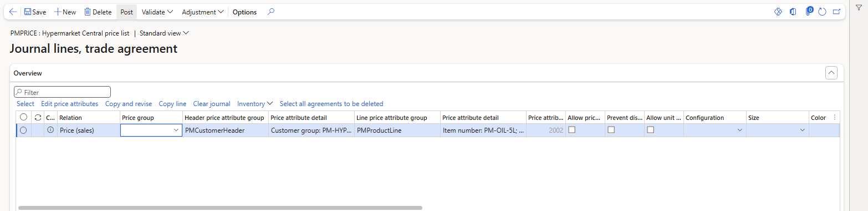Expand the Standard view selector
This screenshot has width=868, height=211.
165,33
